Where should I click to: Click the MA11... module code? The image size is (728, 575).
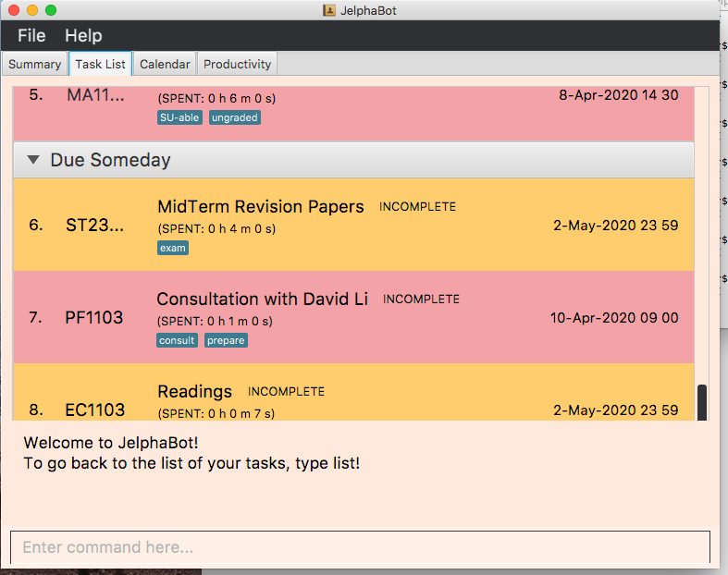(95, 94)
